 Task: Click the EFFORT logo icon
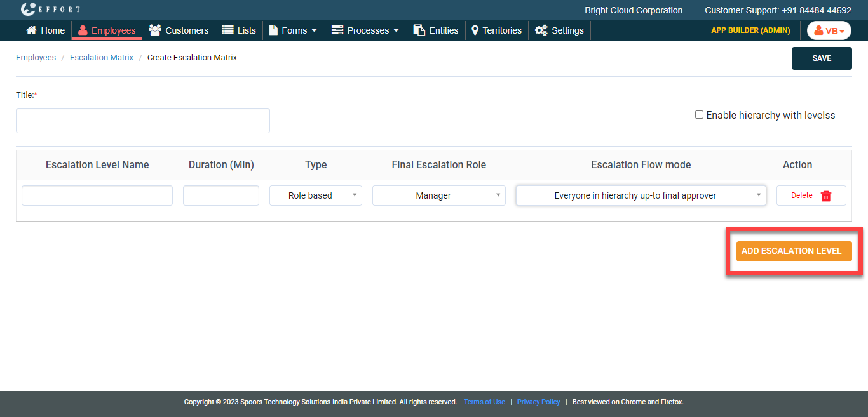tap(28, 10)
